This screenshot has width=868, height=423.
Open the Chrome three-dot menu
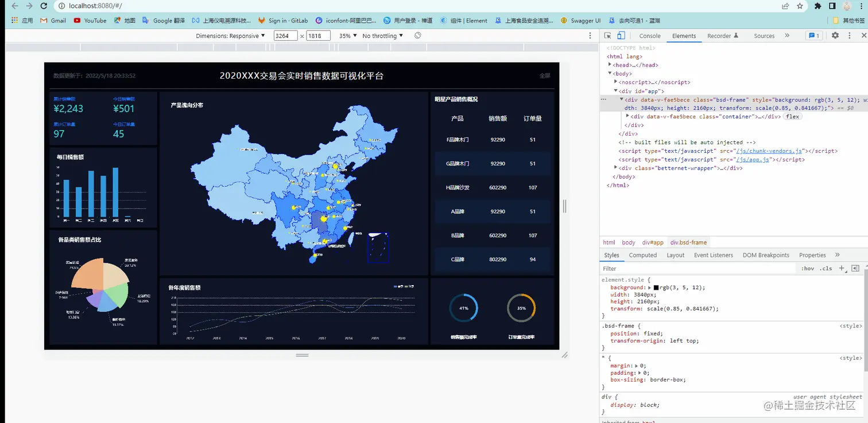(x=861, y=6)
